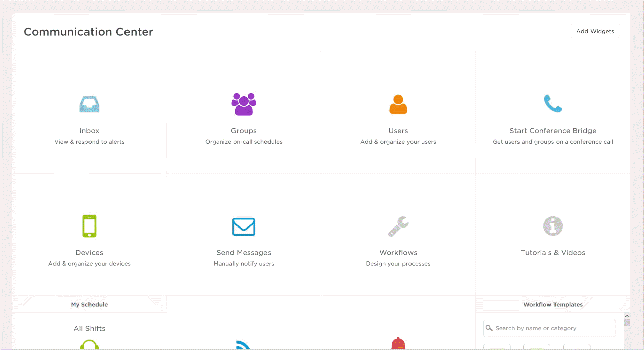
Task: Click 'Add & organize your devices' text
Action: 89,264
